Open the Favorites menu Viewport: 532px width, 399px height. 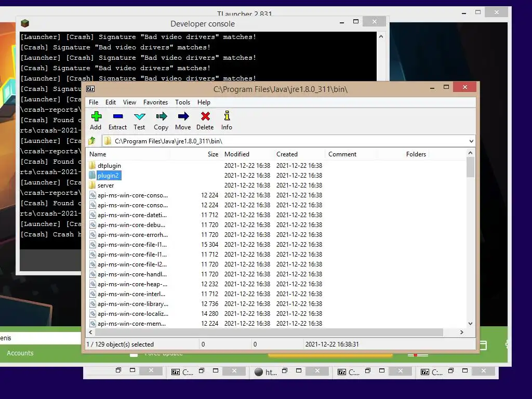155,102
